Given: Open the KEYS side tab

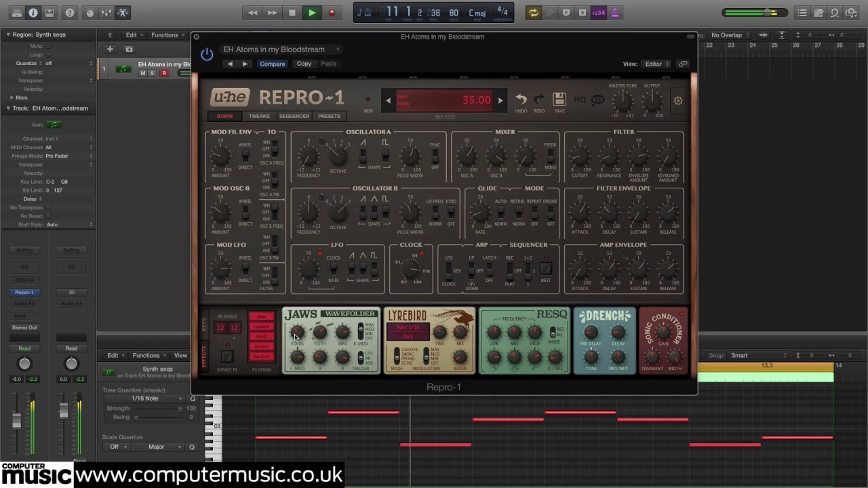Looking at the screenshot, I should pyautogui.click(x=204, y=325).
